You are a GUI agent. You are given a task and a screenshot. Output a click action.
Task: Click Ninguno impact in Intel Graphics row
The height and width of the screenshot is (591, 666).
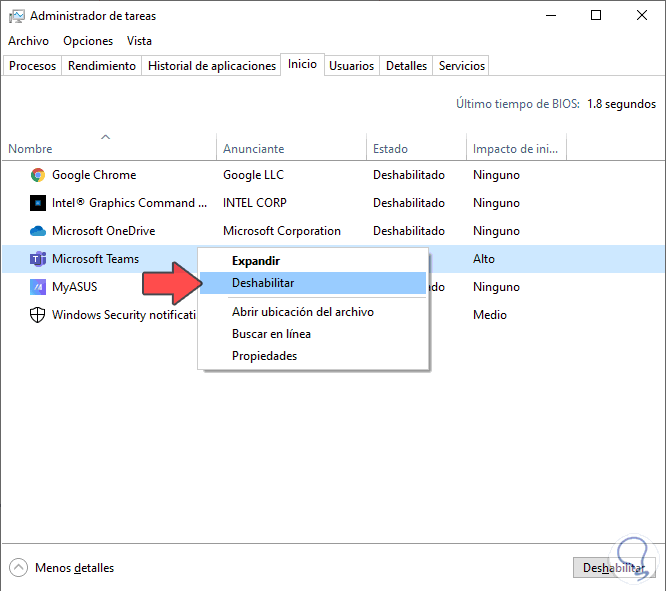pos(497,203)
